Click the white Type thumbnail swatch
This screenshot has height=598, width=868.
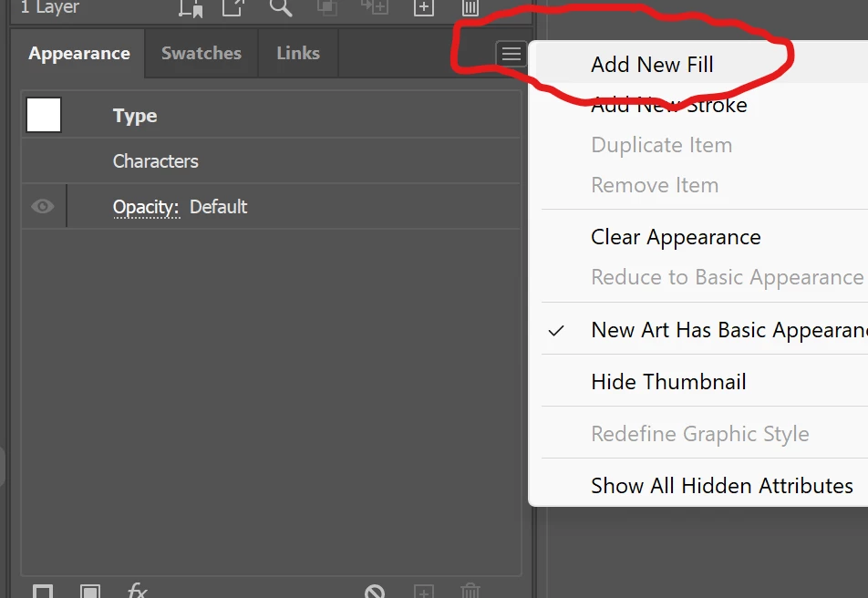44,115
